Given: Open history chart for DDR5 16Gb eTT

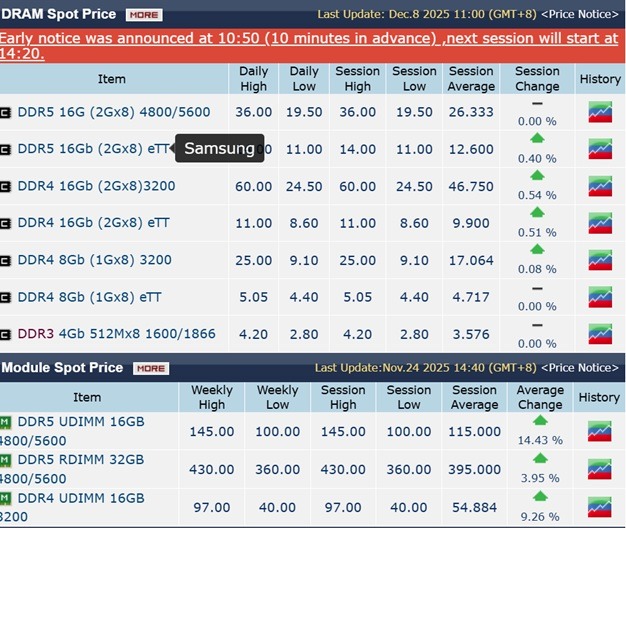Looking at the screenshot, I should click(x=600, y=149).
